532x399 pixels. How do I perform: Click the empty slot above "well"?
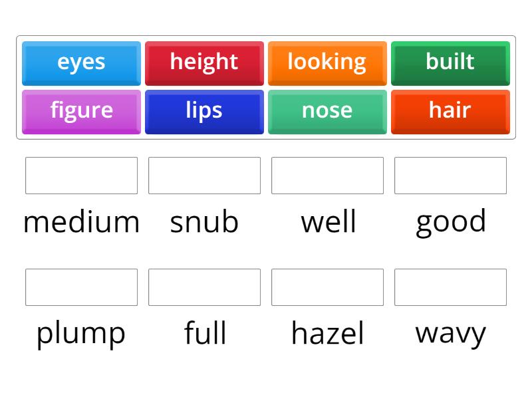coord(327,176)
